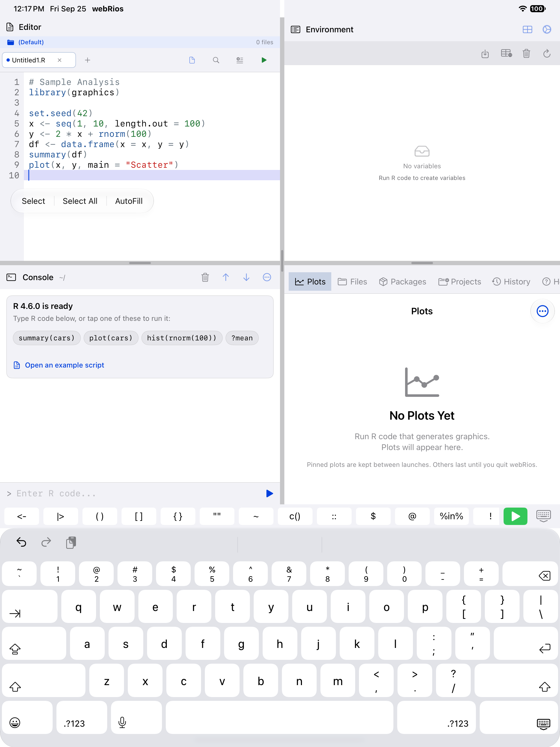This screenshot has height=747, width=560.
Task: Switch to the Packages tab
Action: pos(402,282)
